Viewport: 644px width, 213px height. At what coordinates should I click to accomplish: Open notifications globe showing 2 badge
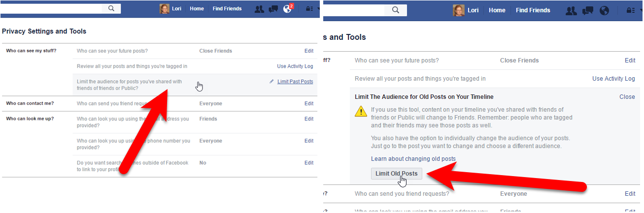(x=288, y=9)
